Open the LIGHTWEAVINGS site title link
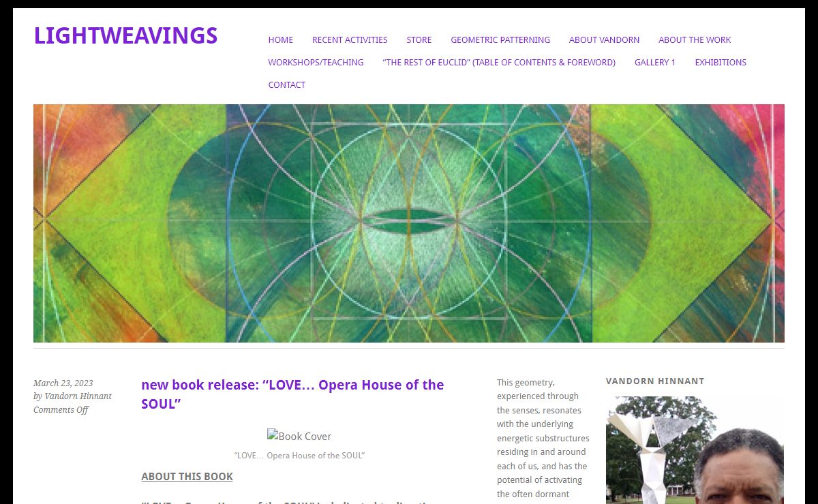The image size is (818, 504). point(125,35)
